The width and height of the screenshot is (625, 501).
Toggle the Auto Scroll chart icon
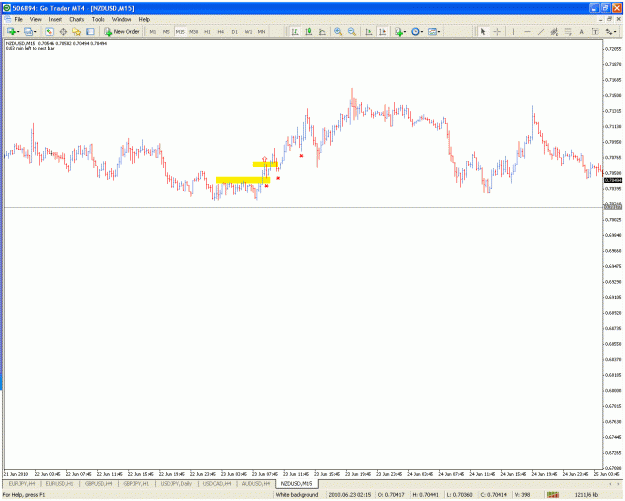click(x=369, y=31)
